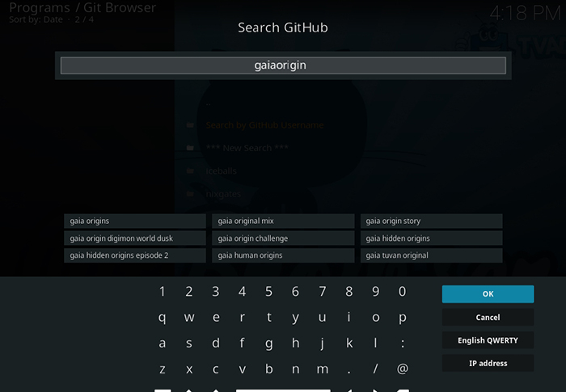Tap the letter n key
The image size is (566, 392).
(295, 369)
